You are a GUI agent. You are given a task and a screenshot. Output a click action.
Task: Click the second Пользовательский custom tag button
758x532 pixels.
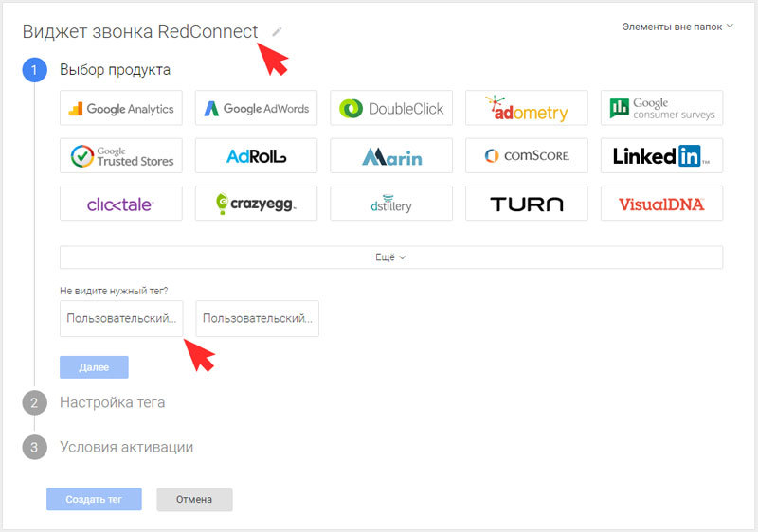click(257, 319)
